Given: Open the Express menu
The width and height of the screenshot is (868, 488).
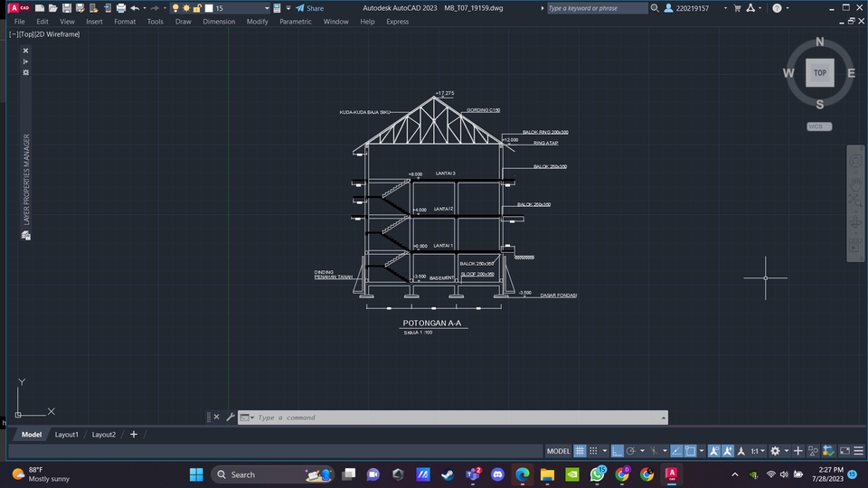Looking at the screenshot, I should [398, 22].
